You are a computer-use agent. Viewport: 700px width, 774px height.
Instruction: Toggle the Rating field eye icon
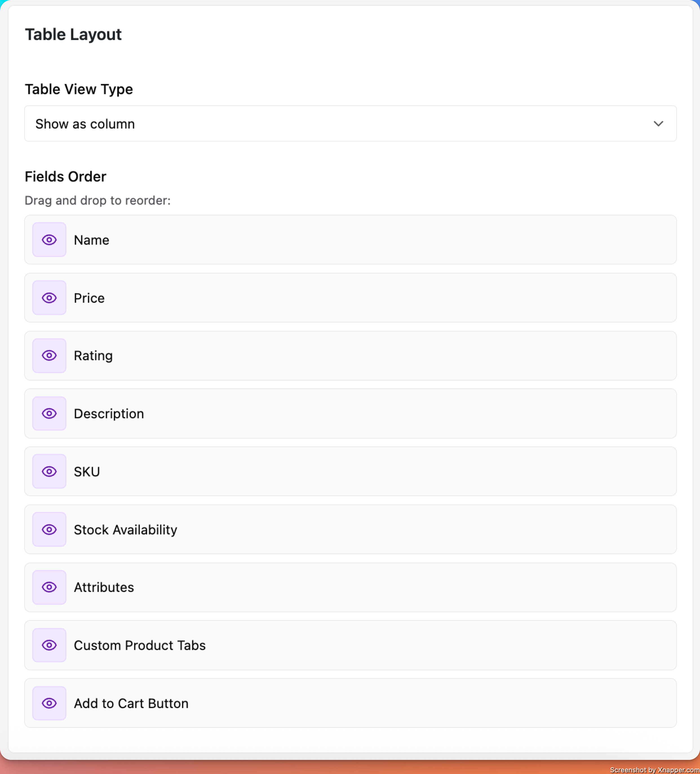pos(49,355)
